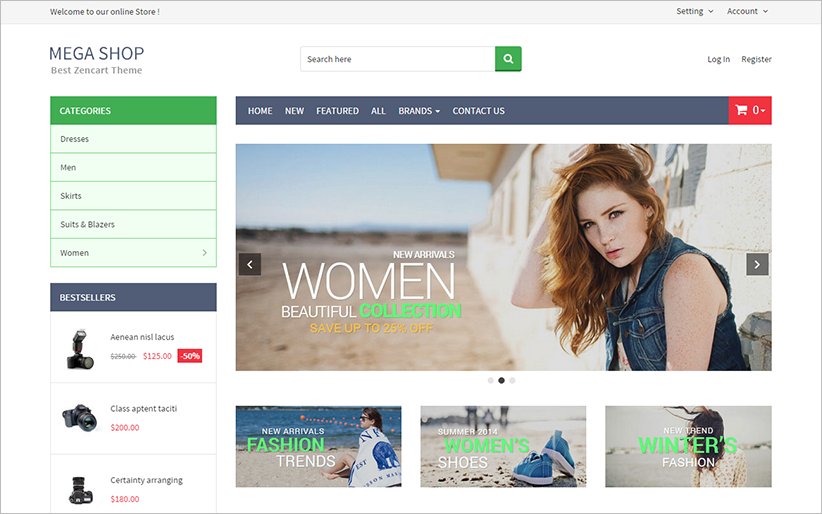Select the Skirts category
The image size is (822, 514).
[133, 196]
